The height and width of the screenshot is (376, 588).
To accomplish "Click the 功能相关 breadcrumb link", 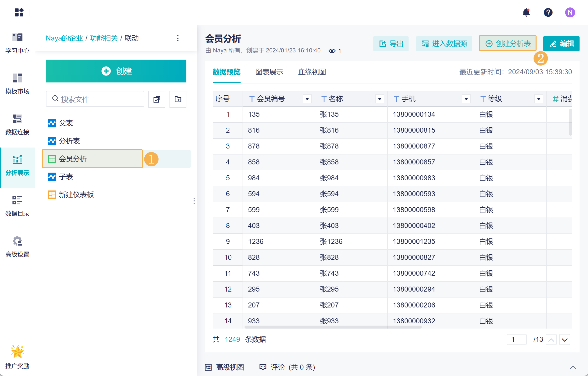I will tap(104, 38).
